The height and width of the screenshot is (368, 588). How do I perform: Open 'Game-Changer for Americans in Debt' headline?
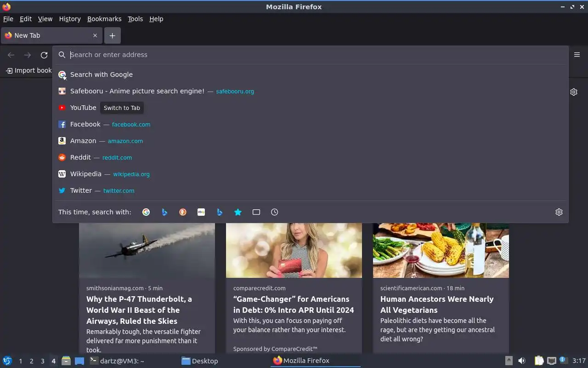(x=294, y=305)
